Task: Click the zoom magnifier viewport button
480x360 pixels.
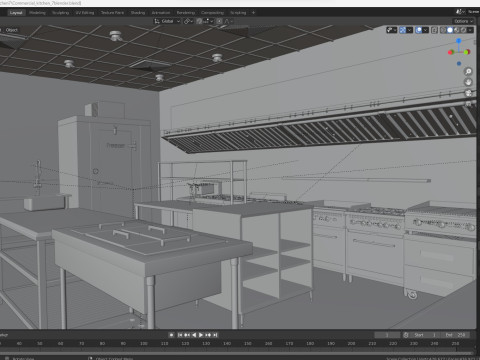Action: click(468, 71)
